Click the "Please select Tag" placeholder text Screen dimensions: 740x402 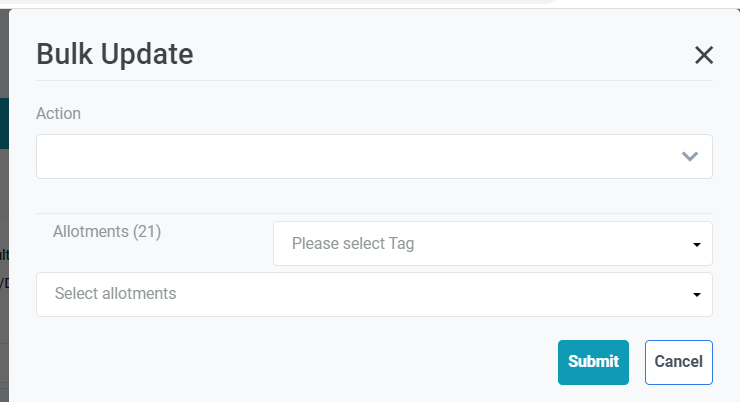(x=353, y=244)
